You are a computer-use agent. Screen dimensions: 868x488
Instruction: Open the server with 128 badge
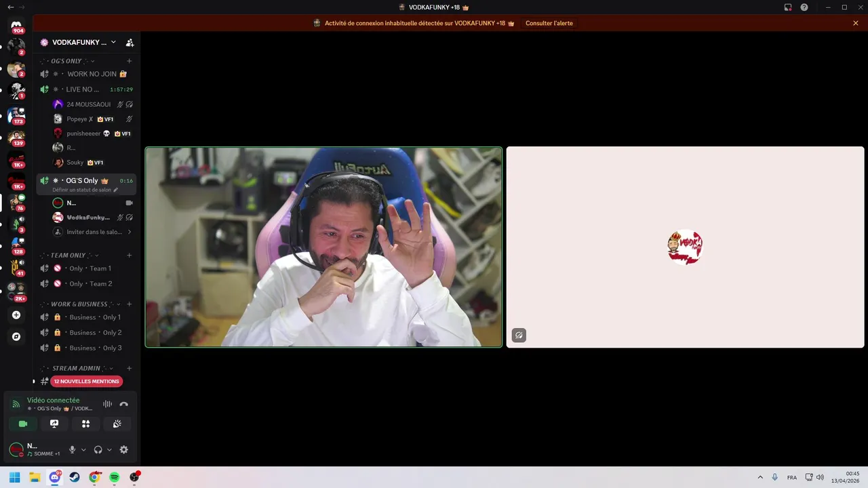pos(16,245)
